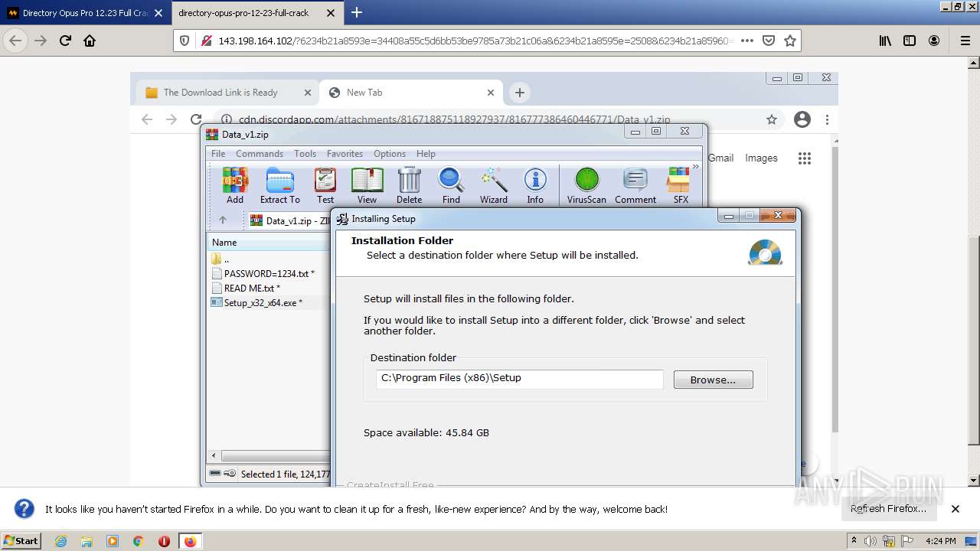The height and width of the screenshot is (551, 980).
Task: Run Test on the archive
Action: tap(325, 186)
